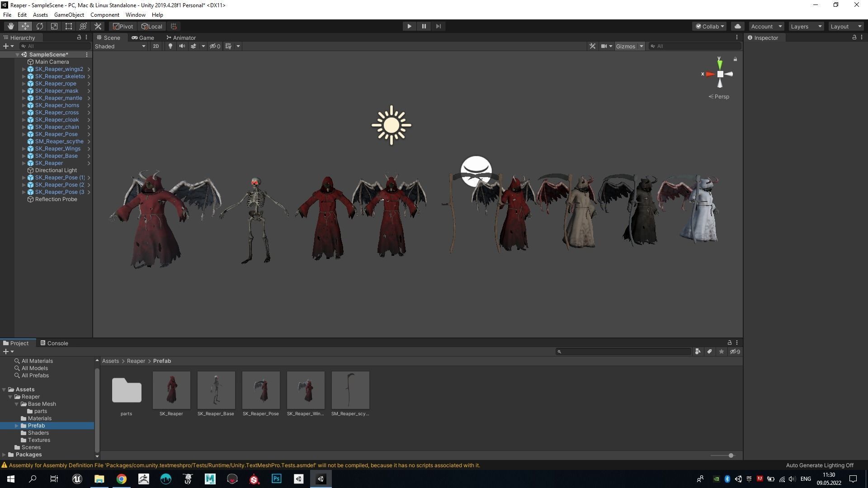Open the Shaded draw mode dropdown

click(x=120, y=46)
